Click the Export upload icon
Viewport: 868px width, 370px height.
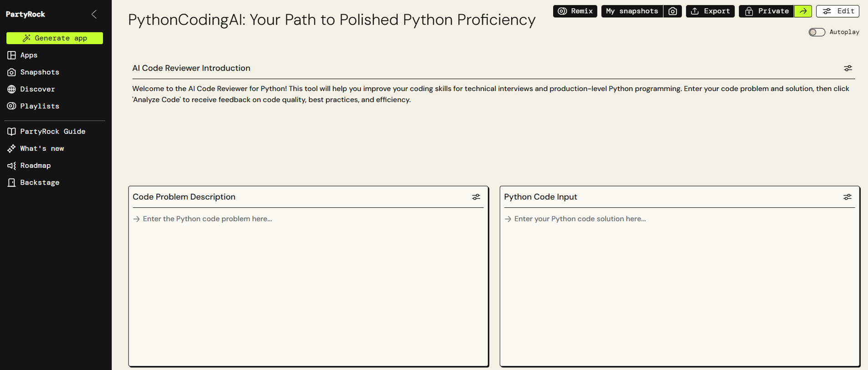coord(695,11)
